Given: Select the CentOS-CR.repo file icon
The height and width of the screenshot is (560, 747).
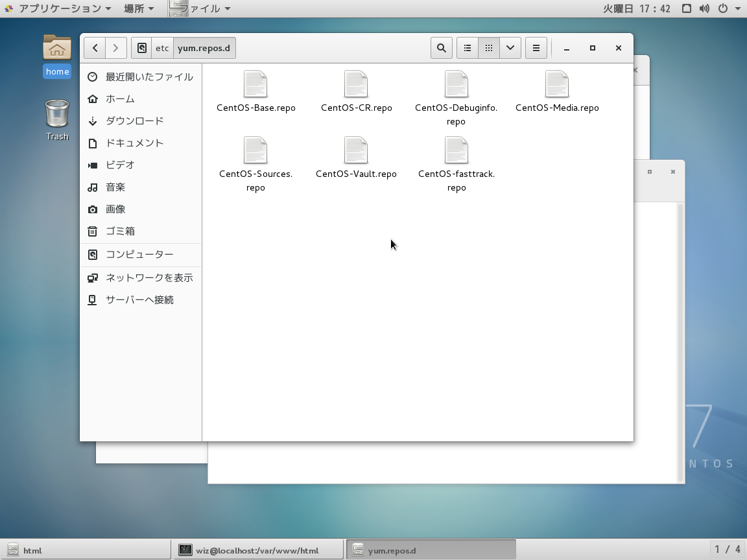Looking at the screenshot, I should (356, 84).
